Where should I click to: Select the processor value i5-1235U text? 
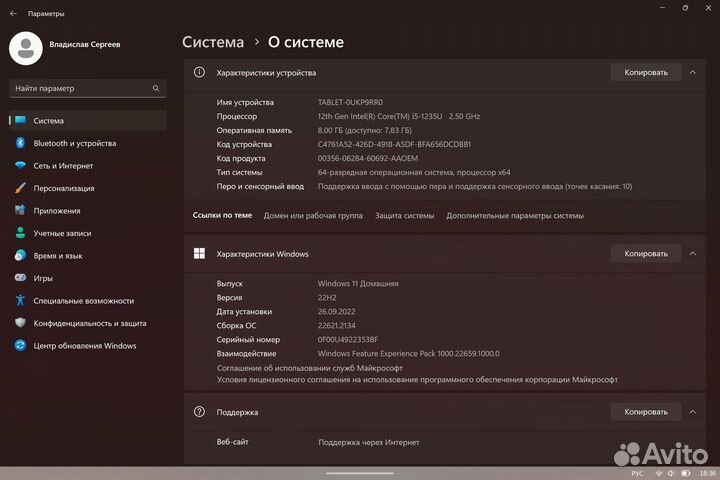pos(399,116)
